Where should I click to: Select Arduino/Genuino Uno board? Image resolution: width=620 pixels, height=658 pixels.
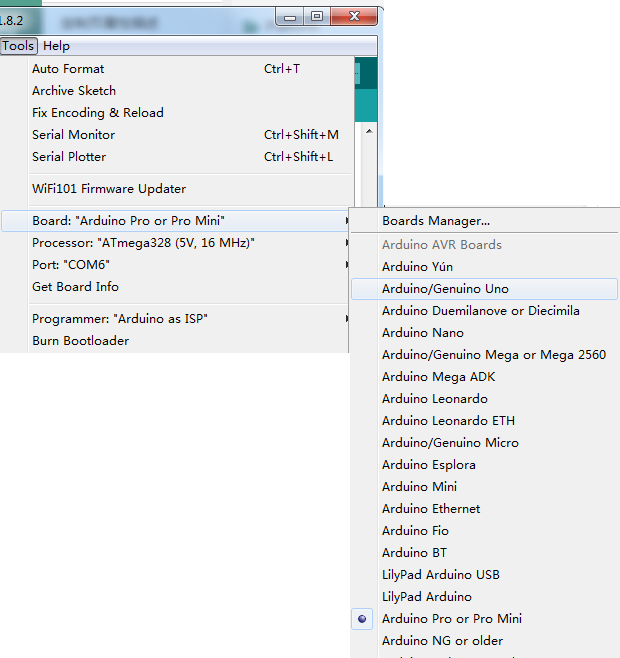(484, 289)
